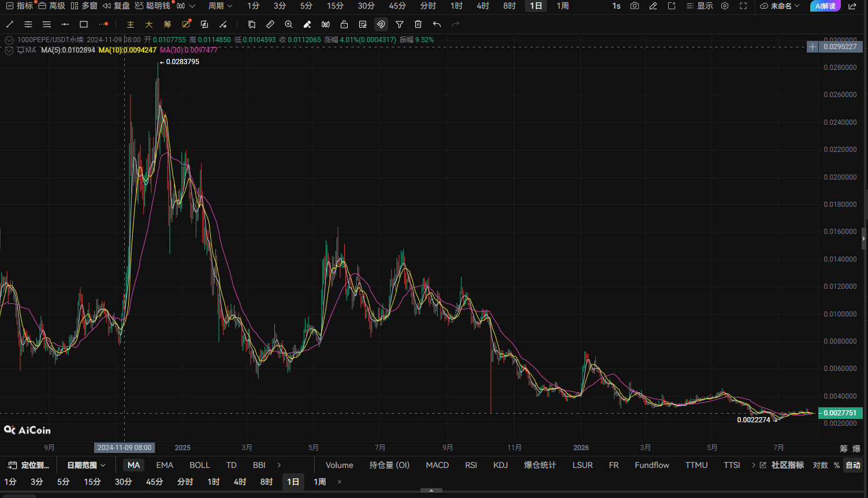
Task: Select the trend line drawing tool
Action: tap(10, 24)
